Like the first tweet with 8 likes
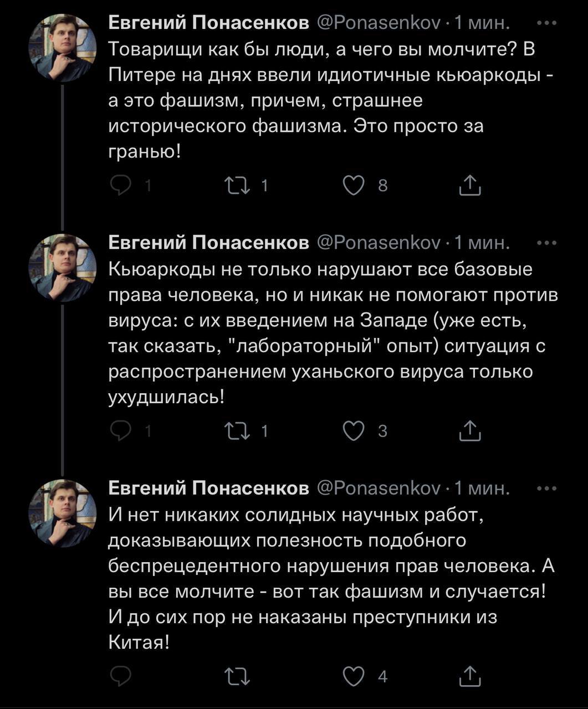The height and width of the screenshot is (709, 588). [x=352, y=186]
